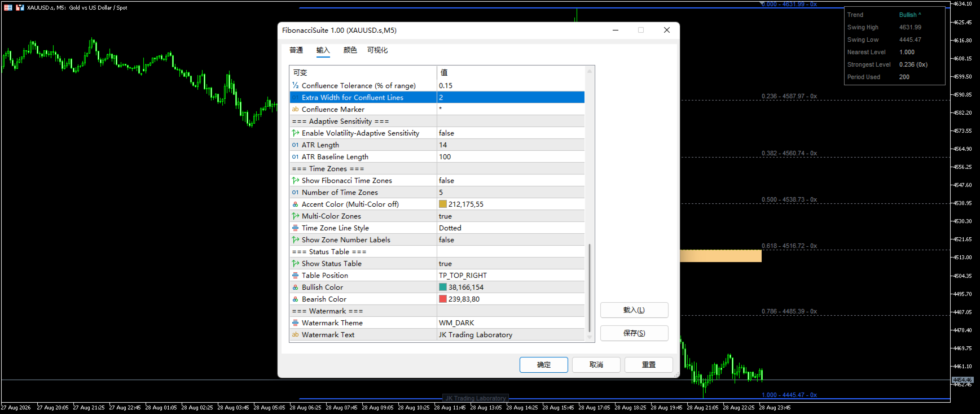The width and height of the screenshot is (980, 414).
Task: Open Table Position TP_TOP_RIGHT dropdown
Action: [x=511, y=275]
